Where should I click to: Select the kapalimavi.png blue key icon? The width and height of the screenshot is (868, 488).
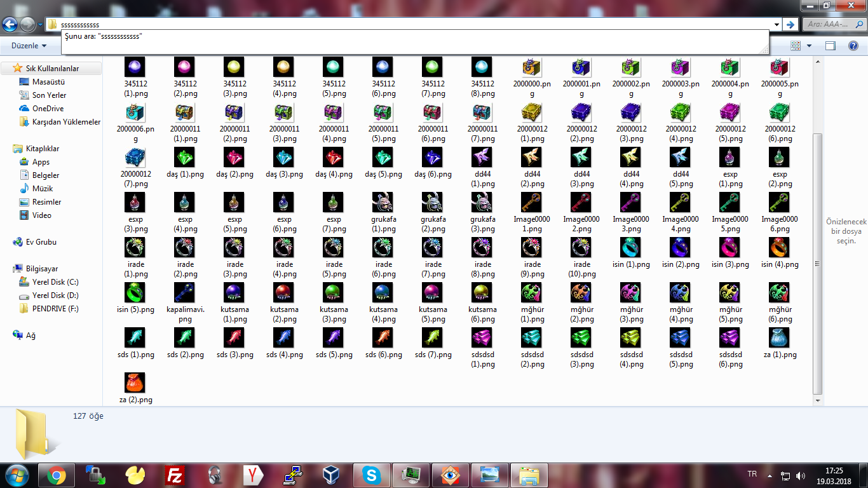[x=185, y=292]
